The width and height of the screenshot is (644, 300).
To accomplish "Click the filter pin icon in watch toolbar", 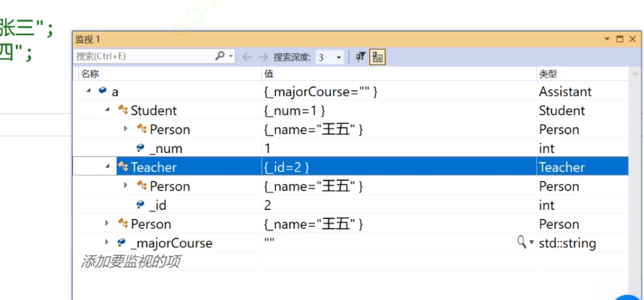I will (360, 57).
